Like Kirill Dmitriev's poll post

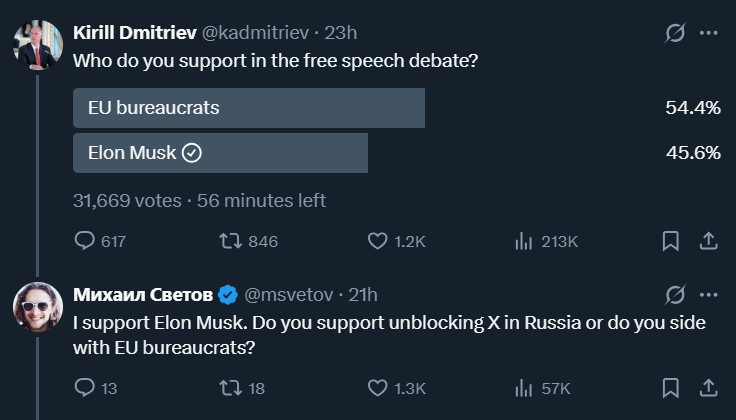[377, 241]
